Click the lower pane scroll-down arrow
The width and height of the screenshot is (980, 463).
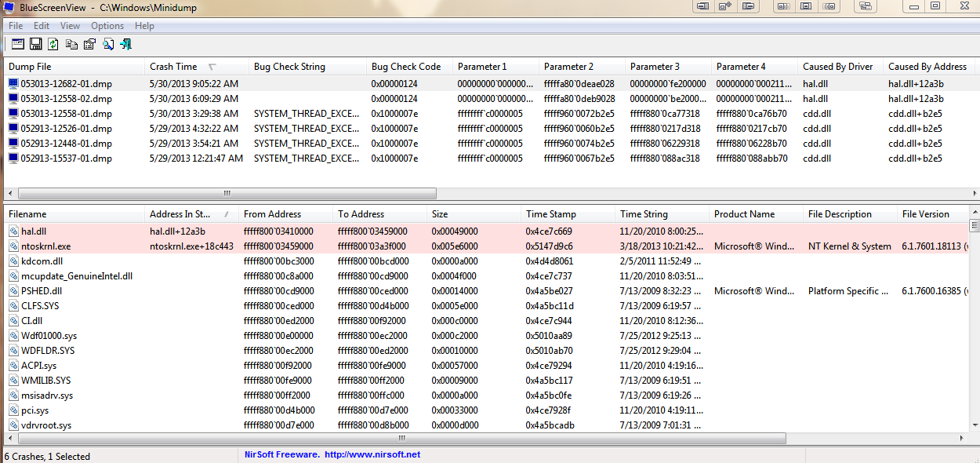[975, 425]
